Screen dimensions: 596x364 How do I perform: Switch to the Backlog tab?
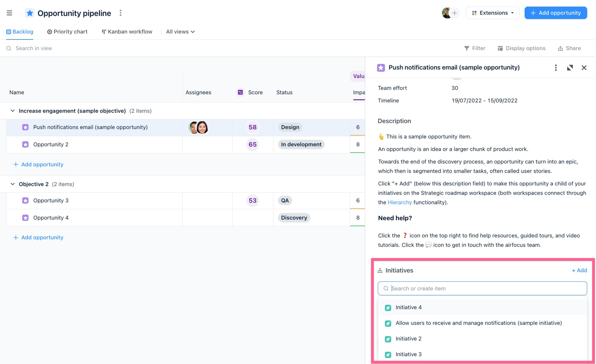point(20,32)
